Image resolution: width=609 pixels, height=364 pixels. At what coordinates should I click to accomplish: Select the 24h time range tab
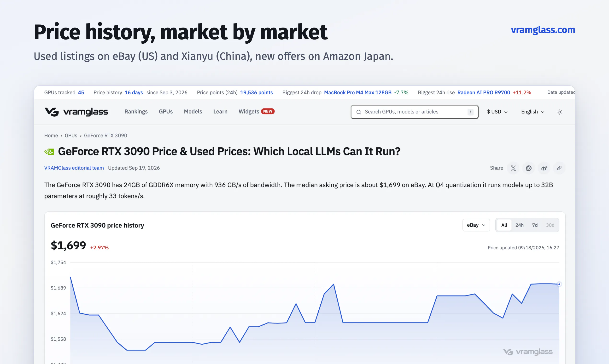(519, 225)
